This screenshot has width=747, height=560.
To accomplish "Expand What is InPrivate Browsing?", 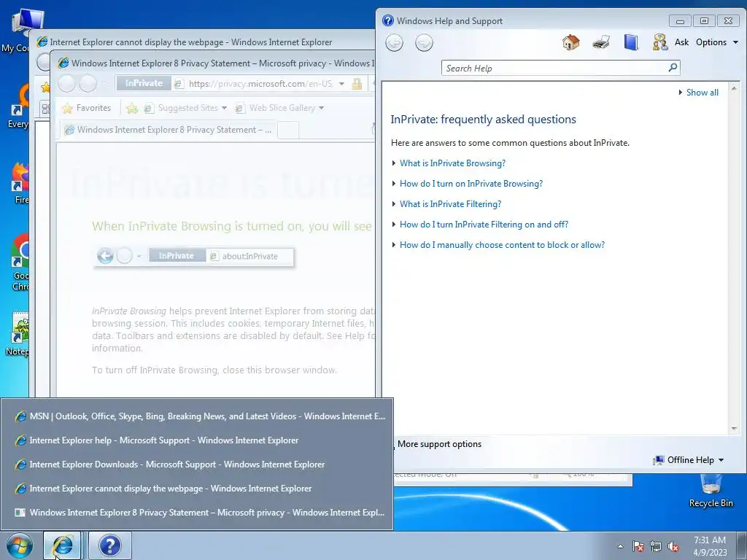I will point(452,163).
